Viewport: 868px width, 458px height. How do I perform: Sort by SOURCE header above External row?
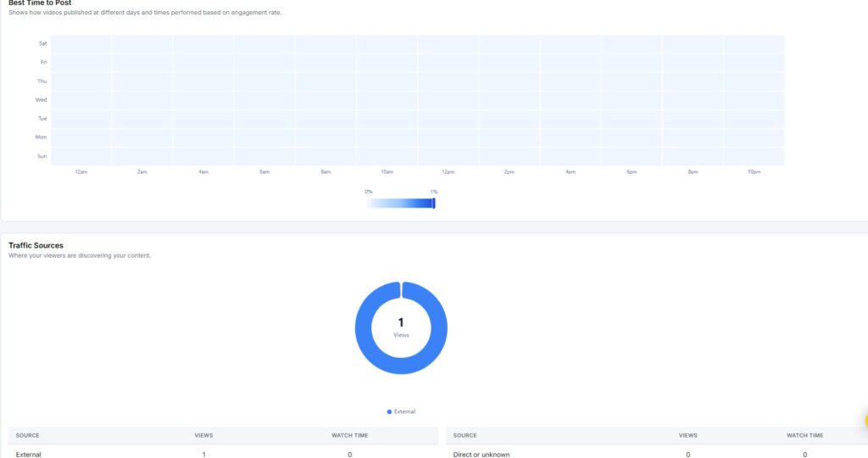pyautogui.click(x=27, y=435)
